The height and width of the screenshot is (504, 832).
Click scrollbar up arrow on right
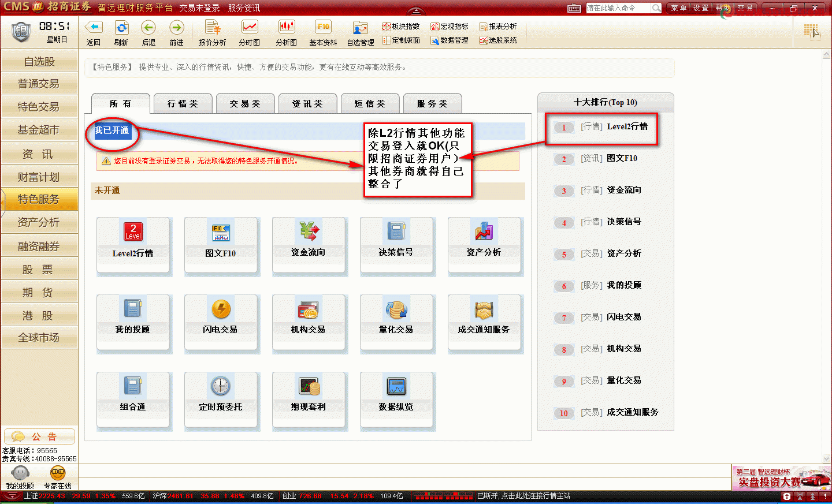coord(826,55)
